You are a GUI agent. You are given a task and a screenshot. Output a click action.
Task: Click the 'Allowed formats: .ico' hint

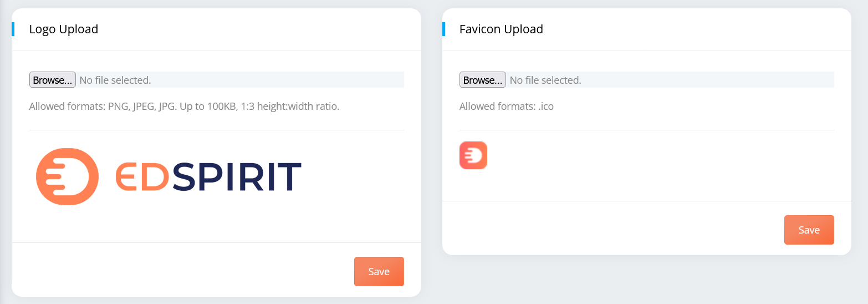tap(507, 106)
